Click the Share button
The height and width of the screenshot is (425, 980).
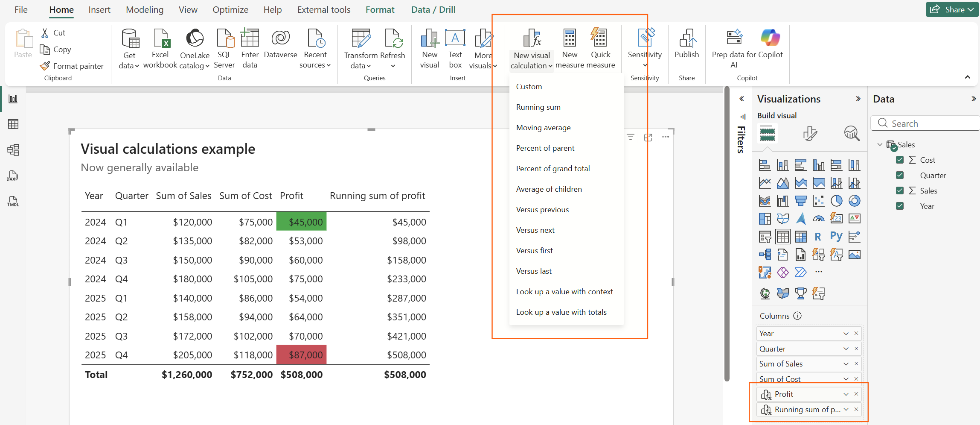coord(952,9)
